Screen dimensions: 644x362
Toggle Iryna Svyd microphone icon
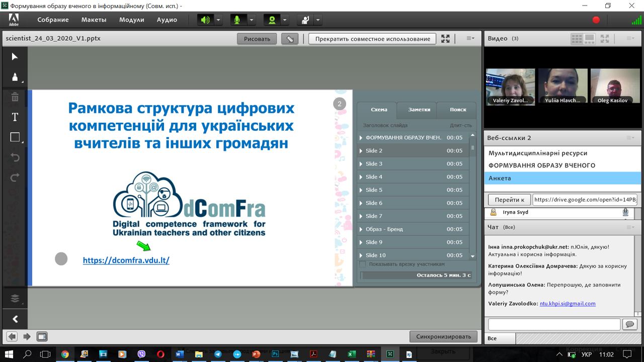point(625,212)
